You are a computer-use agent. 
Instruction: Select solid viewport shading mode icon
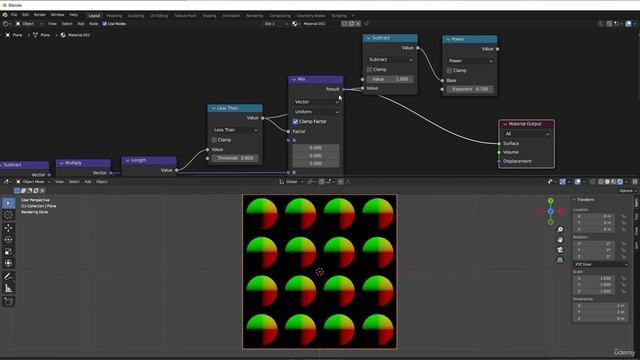click(607, 182)
